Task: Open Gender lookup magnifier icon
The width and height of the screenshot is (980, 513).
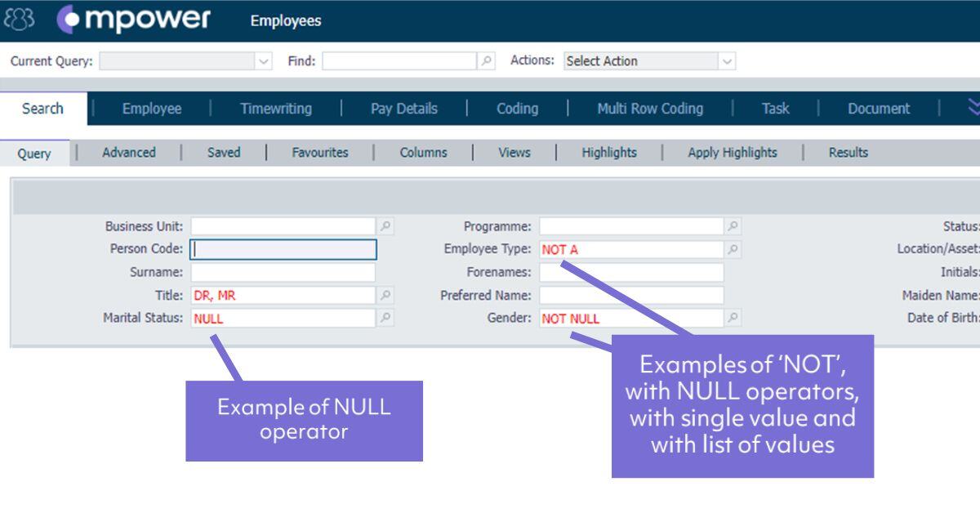Action: click(x=733, y=319)
